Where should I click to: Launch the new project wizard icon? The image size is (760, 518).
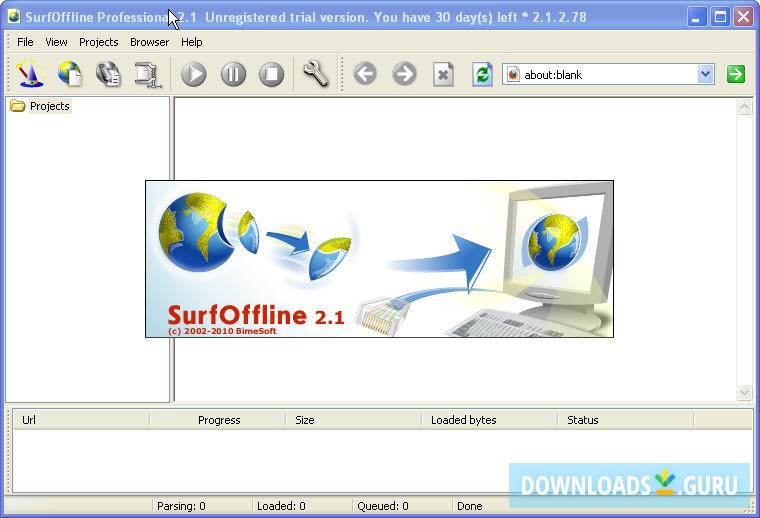click(x=30, y=74)
